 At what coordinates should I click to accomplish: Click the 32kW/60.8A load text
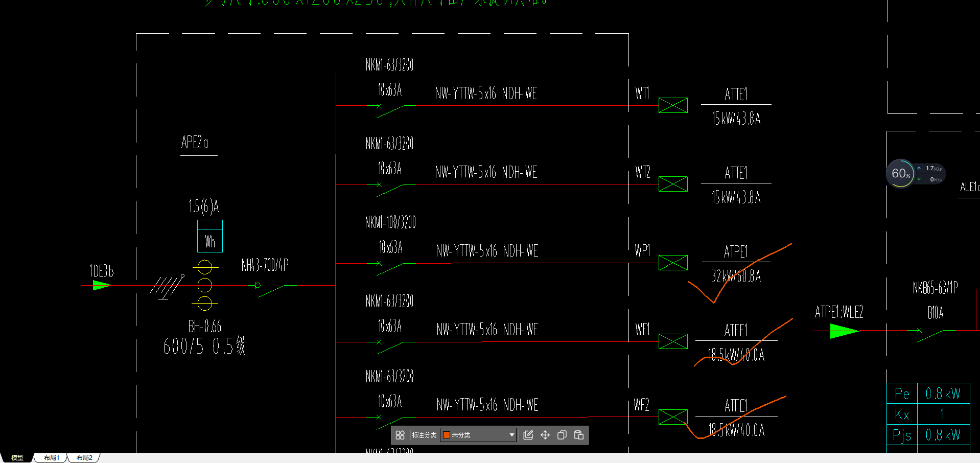(736, 276)
